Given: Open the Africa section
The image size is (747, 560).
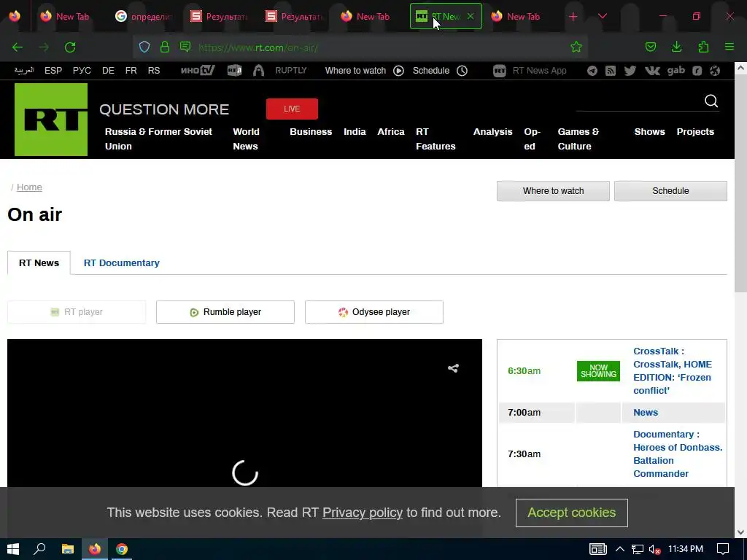Looking at the screenshot, I should (391, 132).
